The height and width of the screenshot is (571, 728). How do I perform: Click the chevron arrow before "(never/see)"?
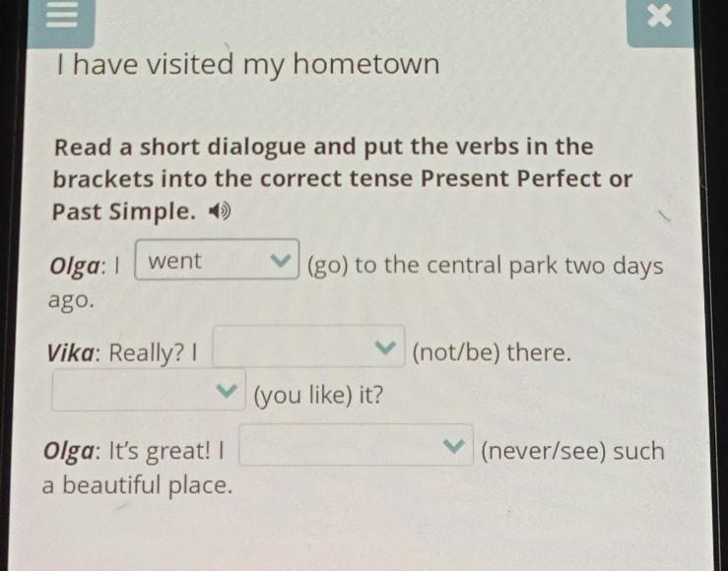click(x=454, y=446)
